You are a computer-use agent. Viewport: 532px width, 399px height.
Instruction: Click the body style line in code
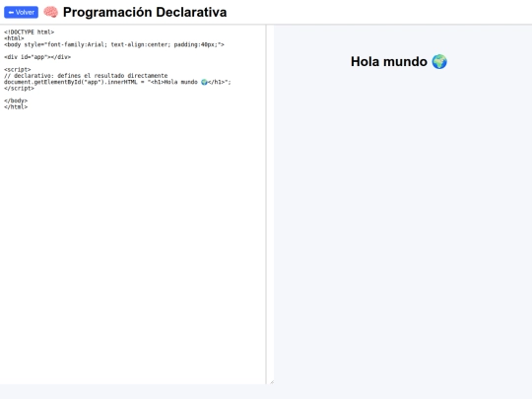pos(114,44)
